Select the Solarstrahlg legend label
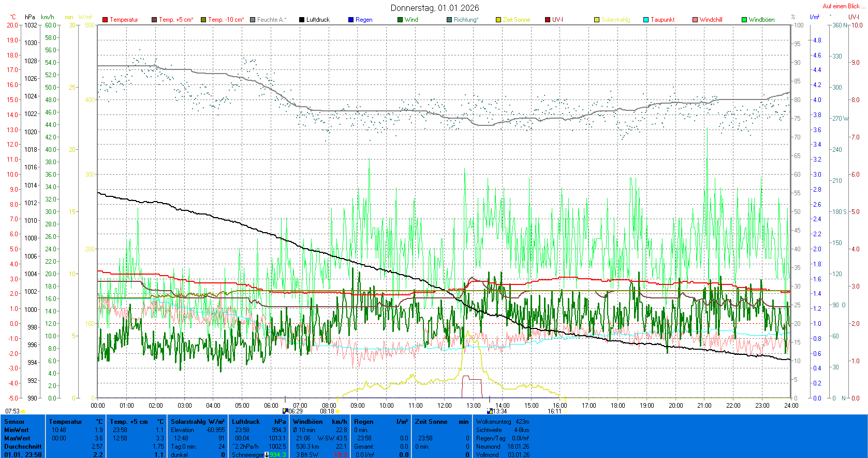 (615, 20)
